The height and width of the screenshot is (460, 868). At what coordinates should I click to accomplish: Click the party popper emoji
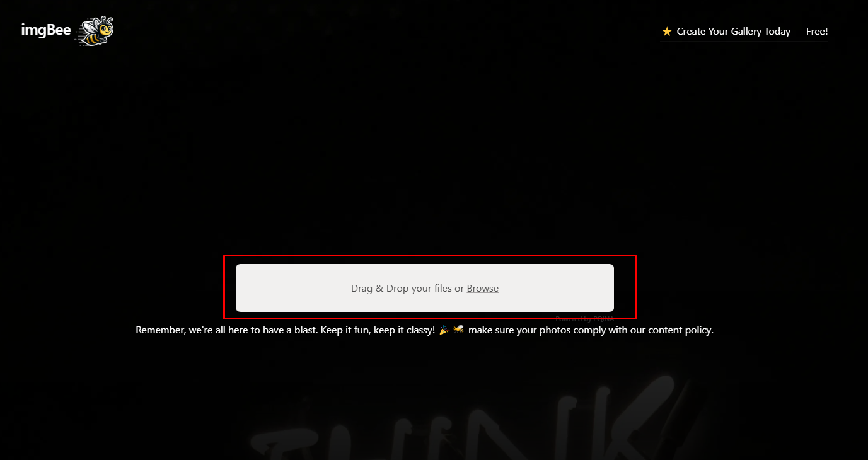point(444,330)
